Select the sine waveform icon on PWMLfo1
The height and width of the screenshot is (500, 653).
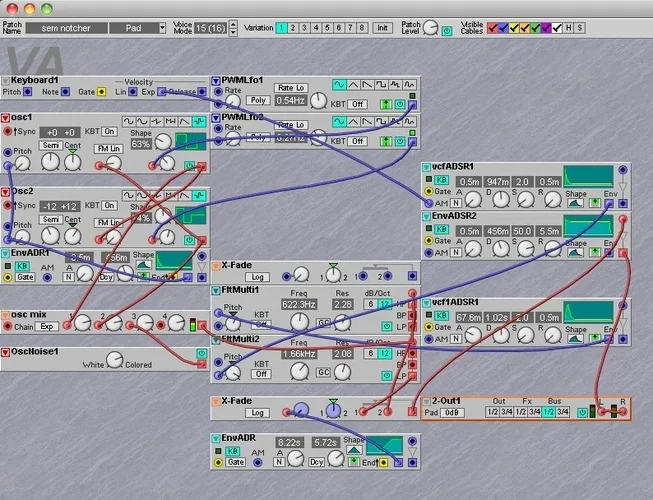tap(339, 84)
